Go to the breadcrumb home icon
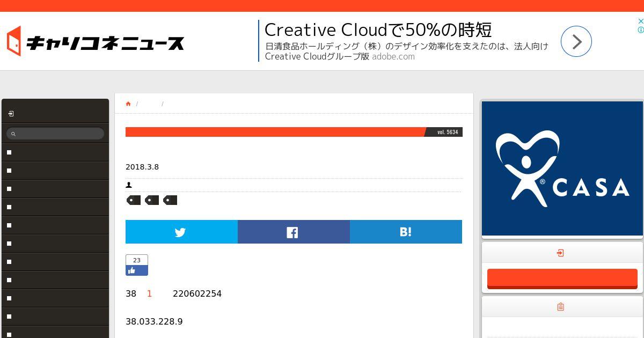Image resolution: width=644 pixels, height=338 pixels. coord(128,104)
